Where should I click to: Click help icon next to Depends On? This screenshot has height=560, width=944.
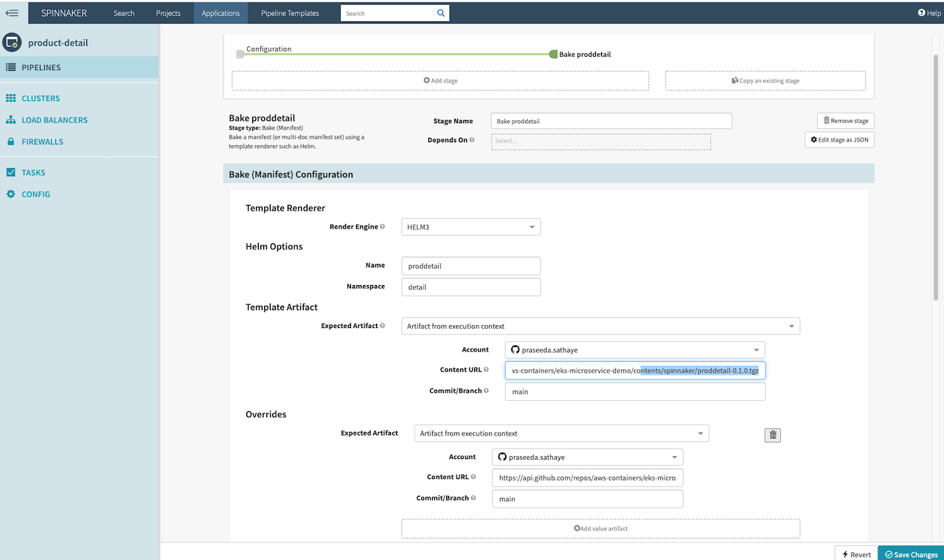(x=472, y=140)
